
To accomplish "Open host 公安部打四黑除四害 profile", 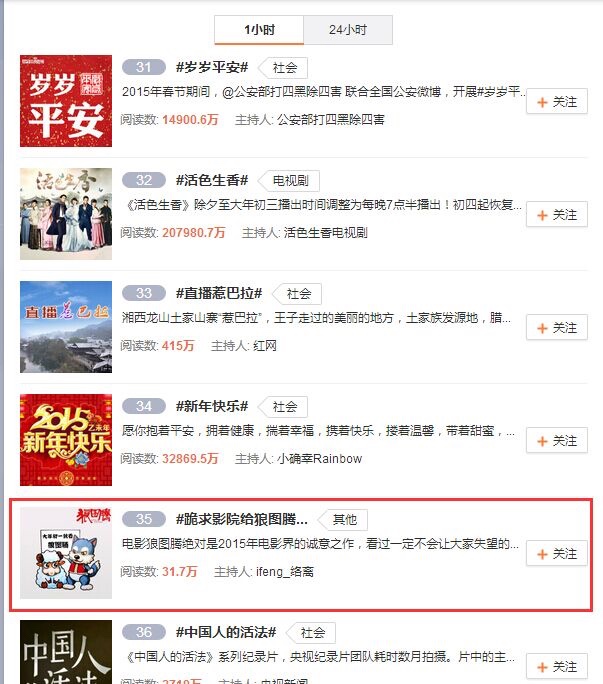I will (x=331, y=120).
